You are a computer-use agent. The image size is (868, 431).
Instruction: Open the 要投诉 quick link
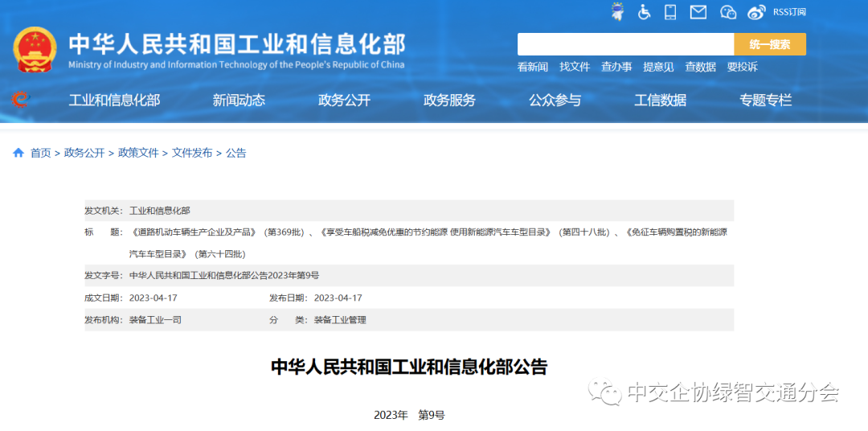(x=743, y=67)
